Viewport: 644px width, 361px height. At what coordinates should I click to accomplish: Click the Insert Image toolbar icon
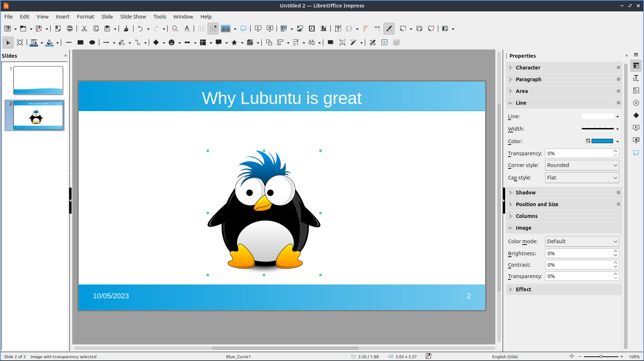pyautogui.click(x=300, y=28)
